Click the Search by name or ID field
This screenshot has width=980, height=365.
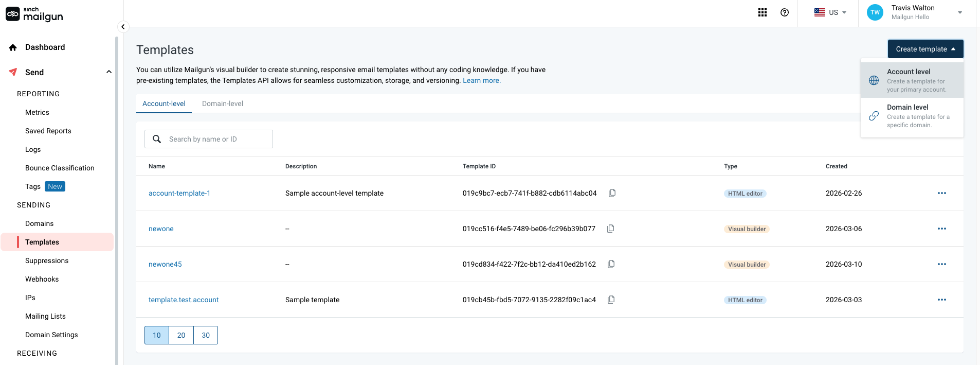216,139
